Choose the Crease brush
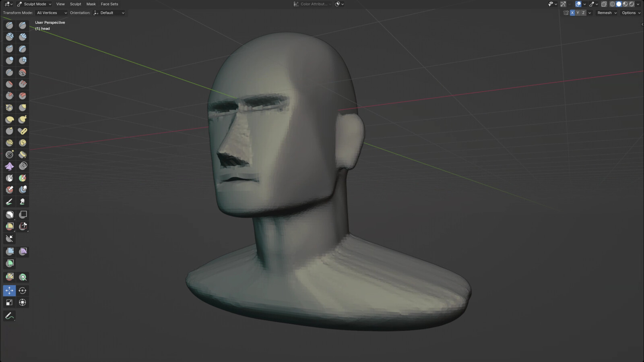This screenshot has width=644, height=362. (9, 72)
